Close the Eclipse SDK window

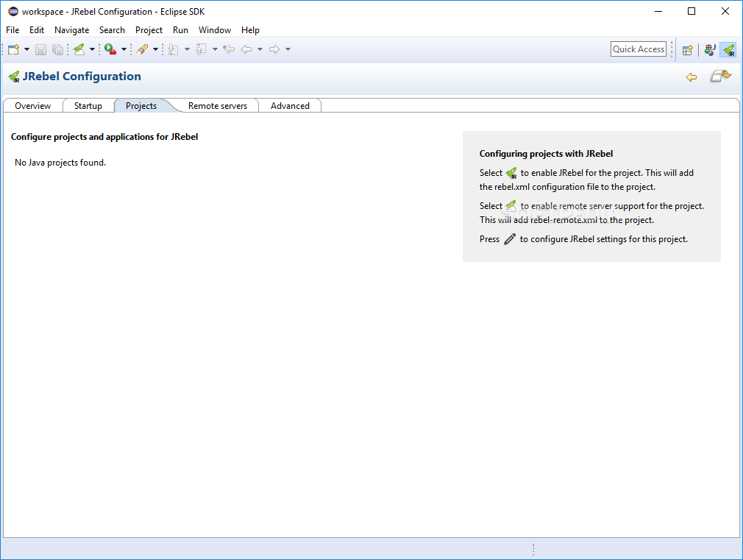[725, 11]
